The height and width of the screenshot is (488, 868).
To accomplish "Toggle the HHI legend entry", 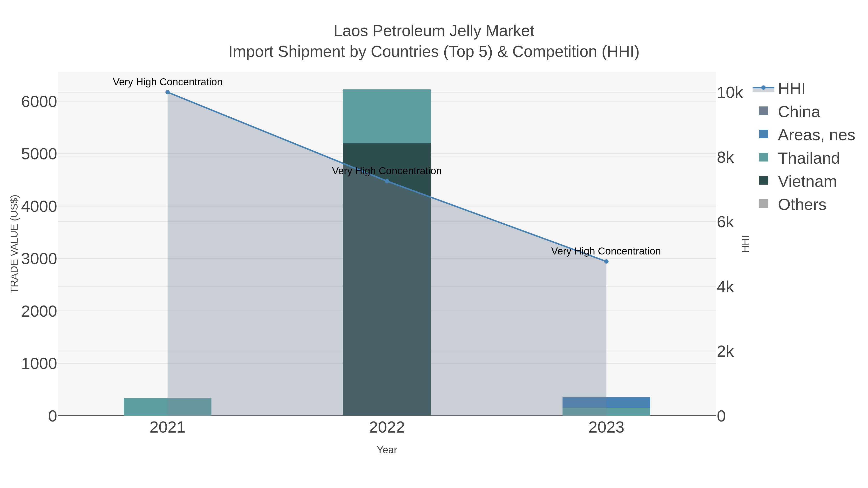I will [779, 89].
